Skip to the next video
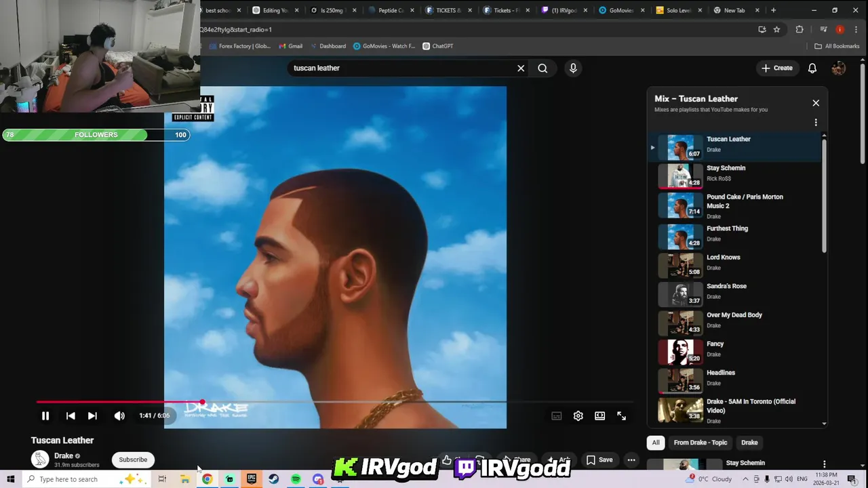This screenshot has width=868, height=488. pyautogui.click(x=92, y=416)
